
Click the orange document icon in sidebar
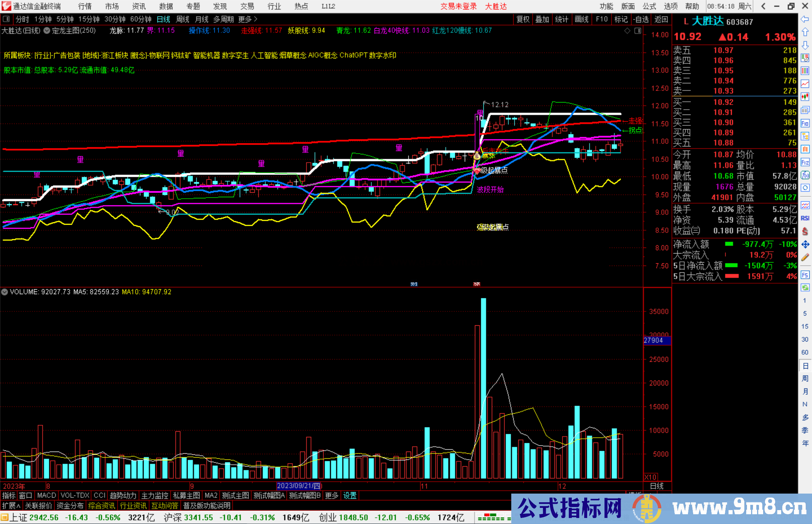(805, 149)
